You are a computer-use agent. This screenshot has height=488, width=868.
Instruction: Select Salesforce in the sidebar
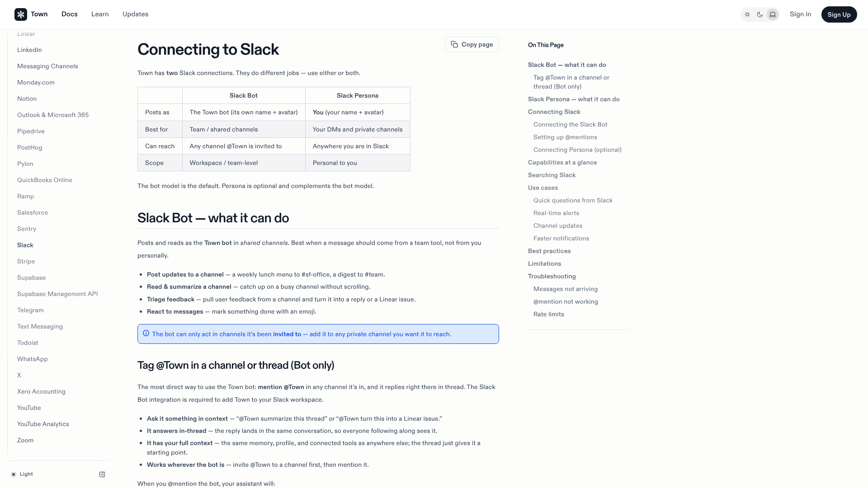(x=33, y=213)
